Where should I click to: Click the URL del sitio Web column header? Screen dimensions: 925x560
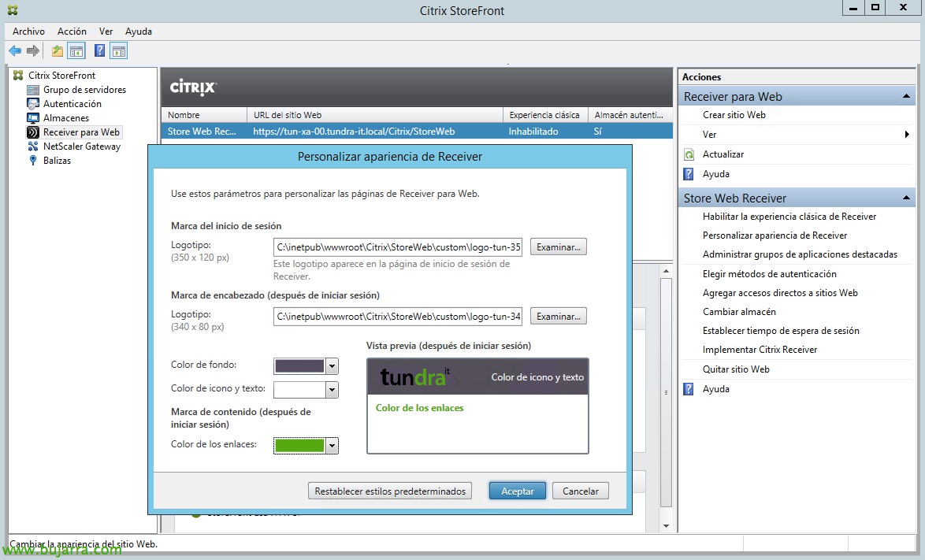(x=375, y=115)
